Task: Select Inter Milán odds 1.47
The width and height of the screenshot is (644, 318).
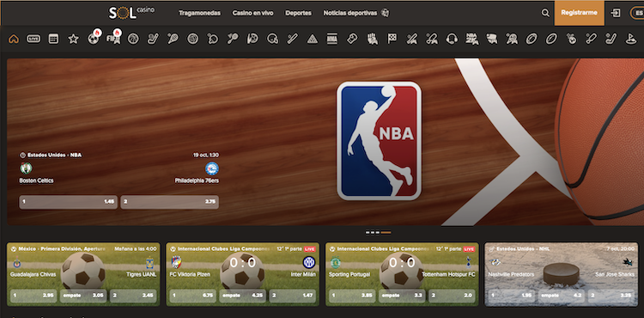Action: [293, 296]
